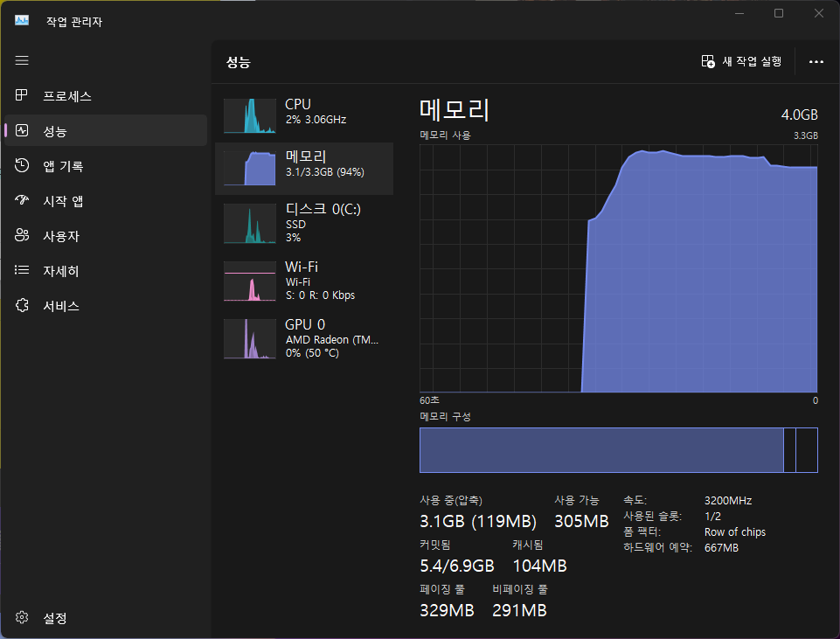Click the SSD 3% disk text
This screenshot has width=840, height=639.
(x=295, y=231)
